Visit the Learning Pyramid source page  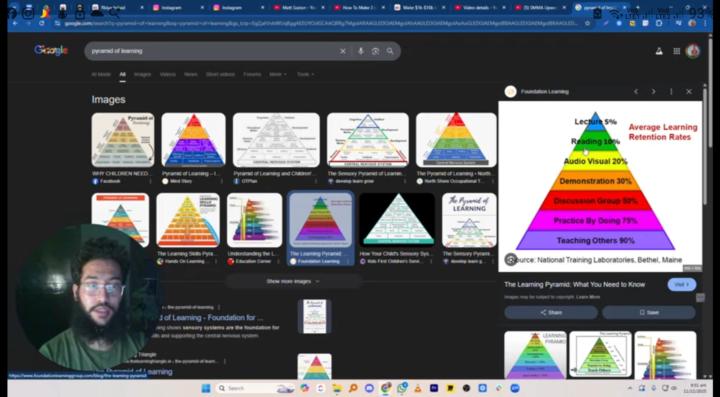point(681,285)
